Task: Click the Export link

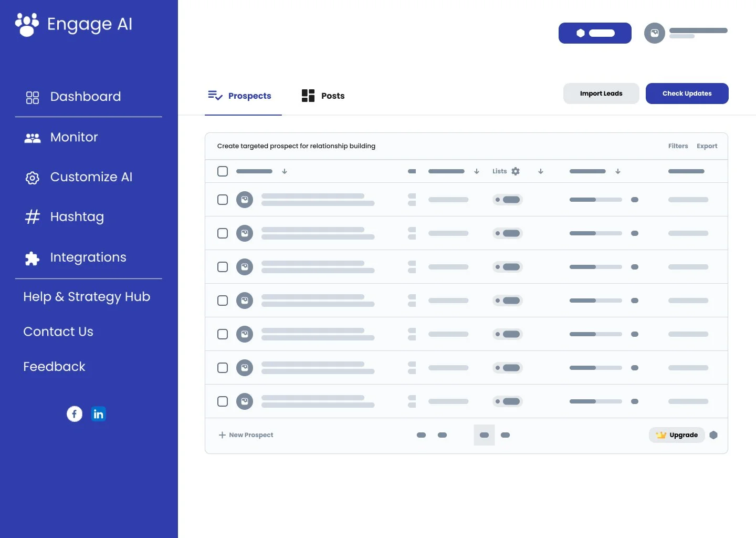Action: coord(707,146)
